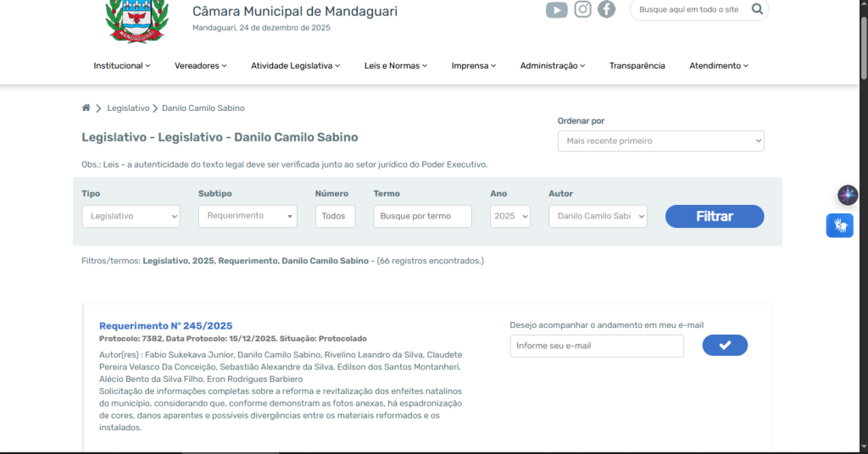
Task: Open the Instagram profile icon
Action: [582, 9]
